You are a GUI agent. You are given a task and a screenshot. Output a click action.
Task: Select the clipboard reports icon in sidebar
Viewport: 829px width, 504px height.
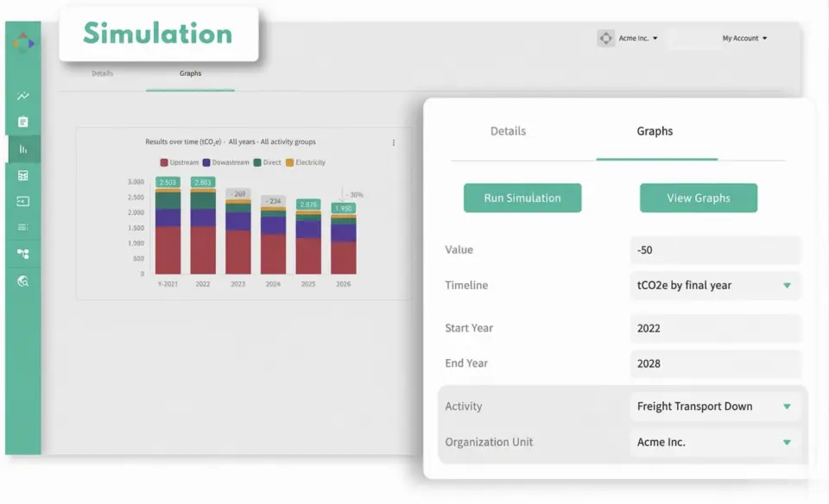pos(22,122)
